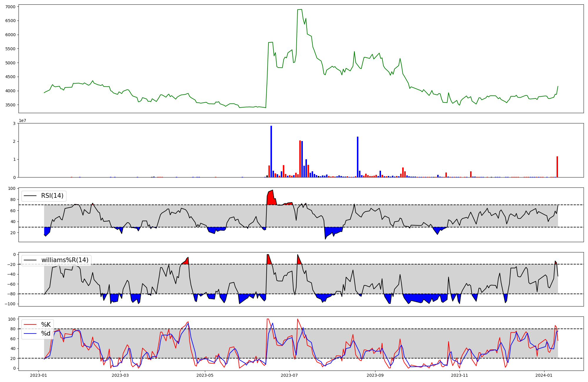
Task: Click the tallest blue volume bar
Action: [x=271, y=151]
